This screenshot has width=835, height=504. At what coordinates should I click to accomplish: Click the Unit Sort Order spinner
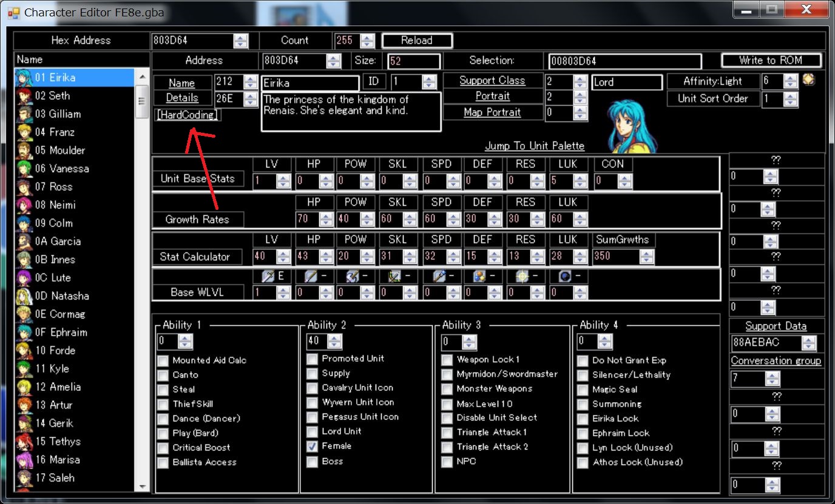(791, 99)
